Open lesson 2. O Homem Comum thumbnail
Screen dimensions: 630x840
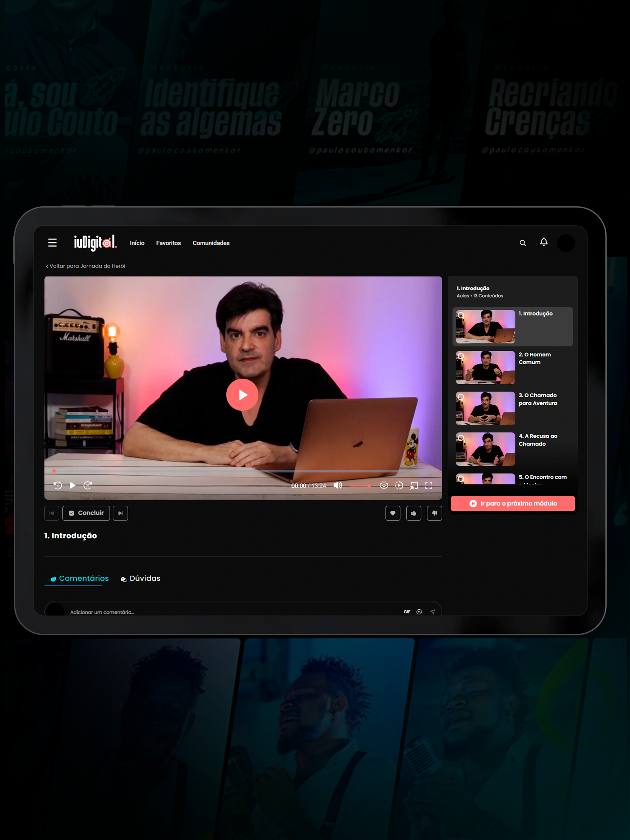pos(485,367)
